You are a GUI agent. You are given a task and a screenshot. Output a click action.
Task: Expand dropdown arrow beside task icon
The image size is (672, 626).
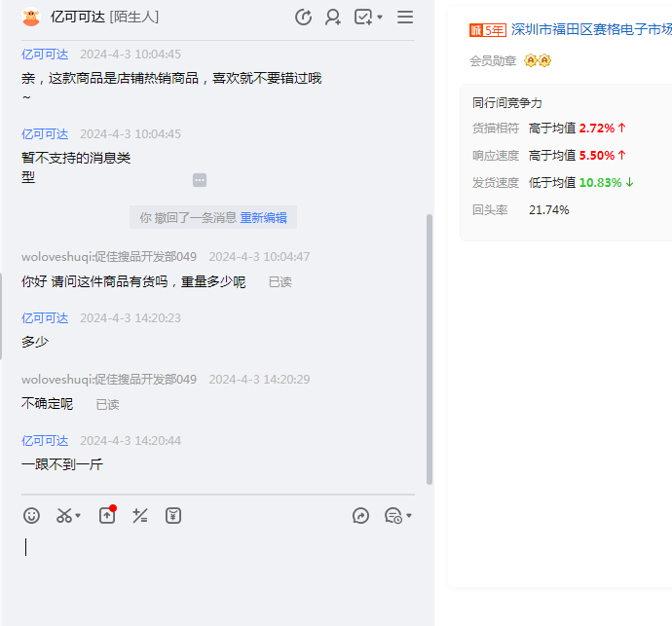coord(380,18)
